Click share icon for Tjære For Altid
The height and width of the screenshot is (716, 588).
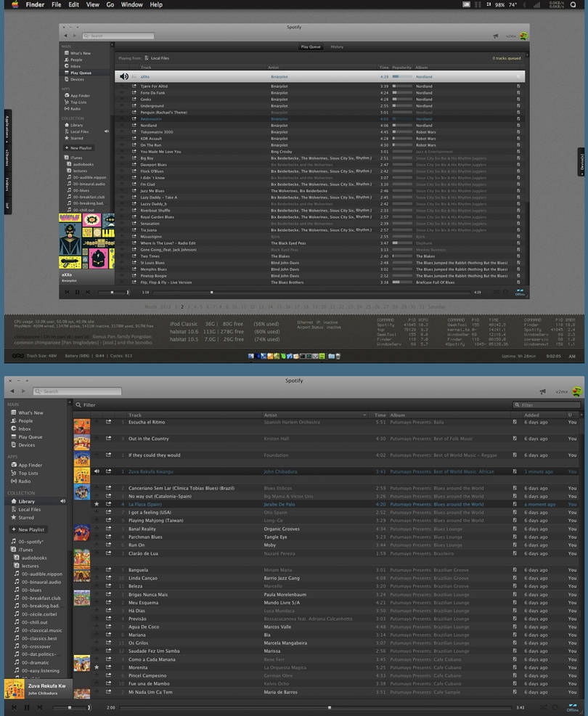tap(134, 86)
